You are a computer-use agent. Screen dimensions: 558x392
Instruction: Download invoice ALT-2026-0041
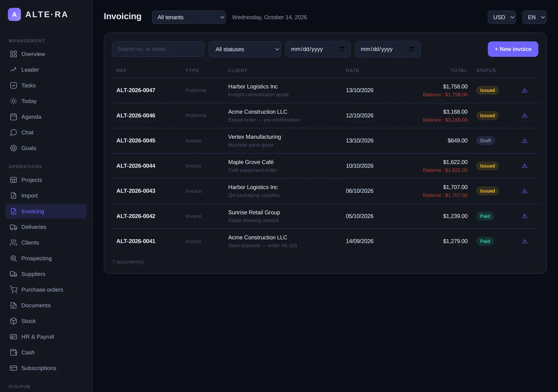tap(525, 241)
